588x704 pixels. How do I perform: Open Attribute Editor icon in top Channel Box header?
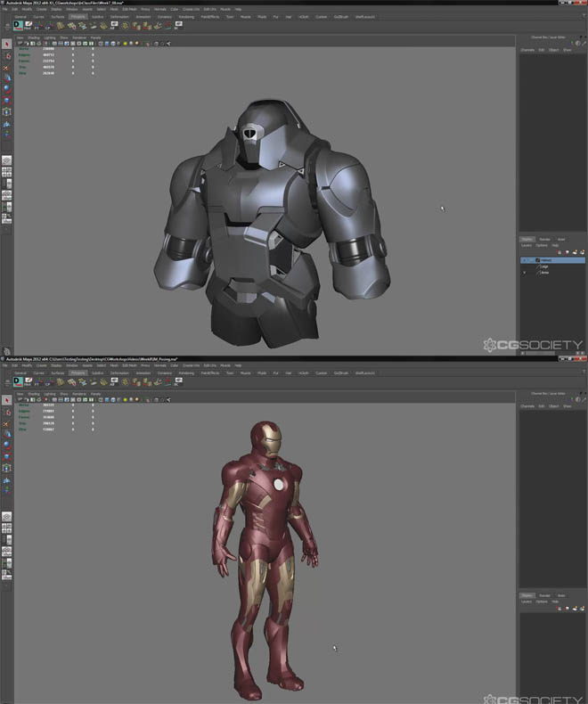point(578,44)
